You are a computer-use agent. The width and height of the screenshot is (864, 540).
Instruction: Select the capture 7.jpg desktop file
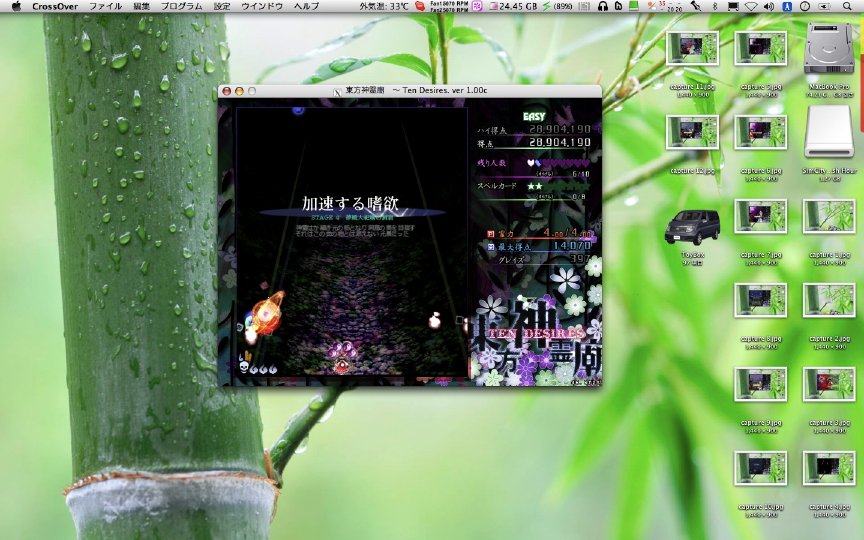tap(760, 217)
